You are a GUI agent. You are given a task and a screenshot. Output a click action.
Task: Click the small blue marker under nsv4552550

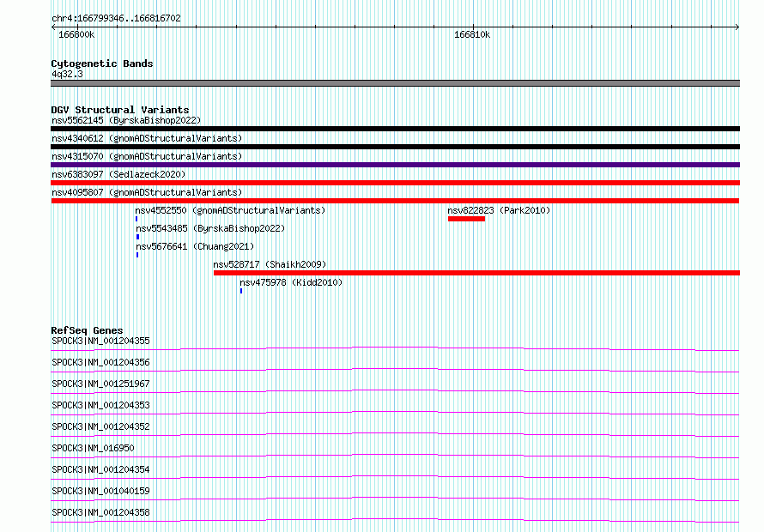136,219
